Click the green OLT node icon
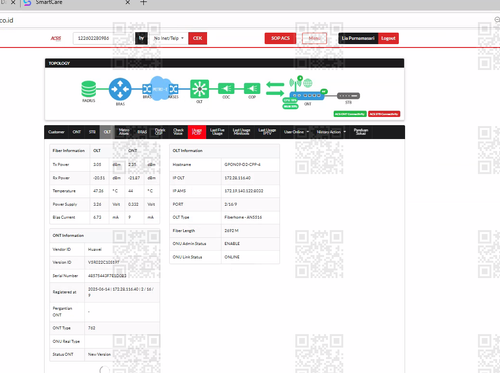Viewport: 500px width, 373px height. (199, 89)
